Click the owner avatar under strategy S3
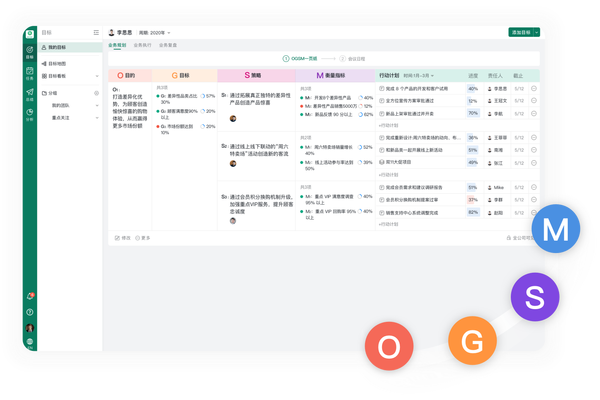 [x=233, y=221]
